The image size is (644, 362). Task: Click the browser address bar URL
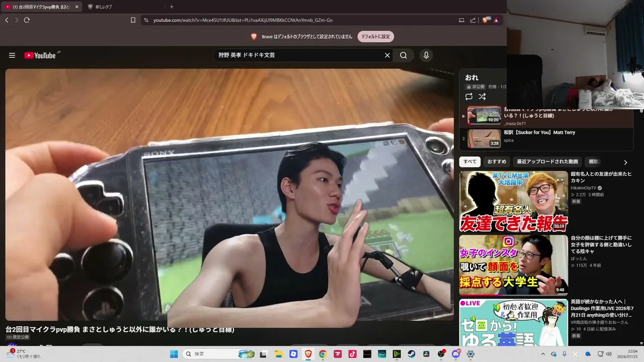click(243, 20)
